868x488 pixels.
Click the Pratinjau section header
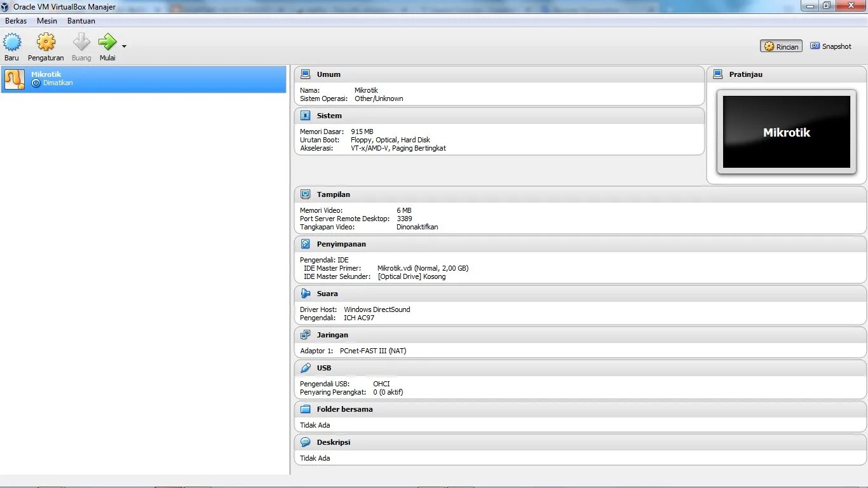coord(787,74)
